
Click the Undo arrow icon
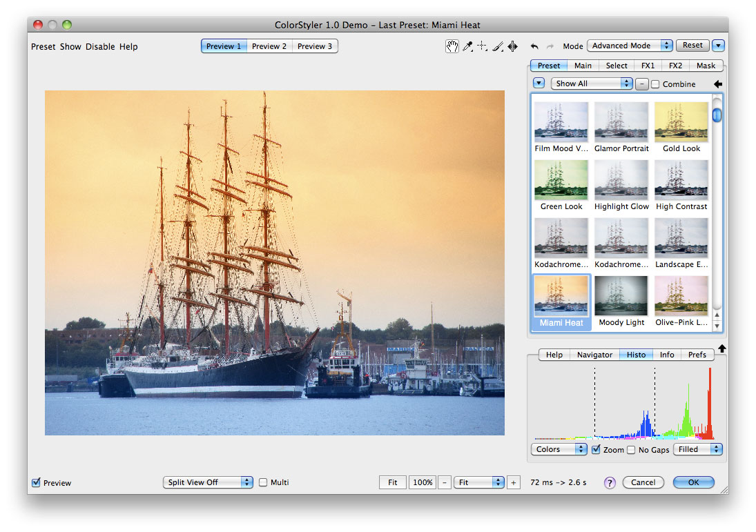click(534, 46)
